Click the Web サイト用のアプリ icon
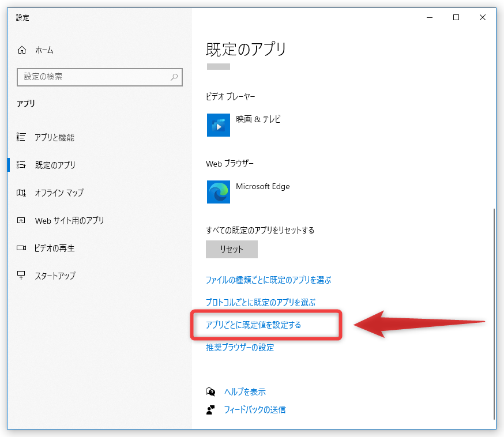 [21, 220]
